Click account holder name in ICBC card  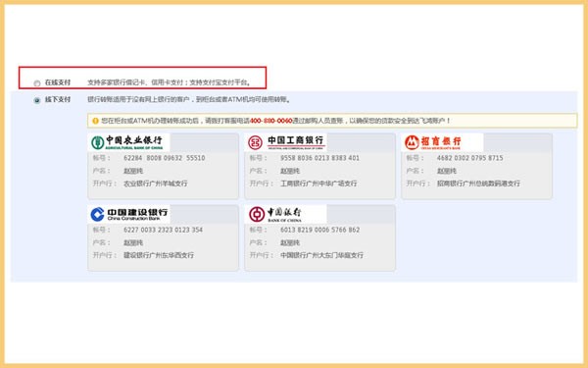coord(290,171)
